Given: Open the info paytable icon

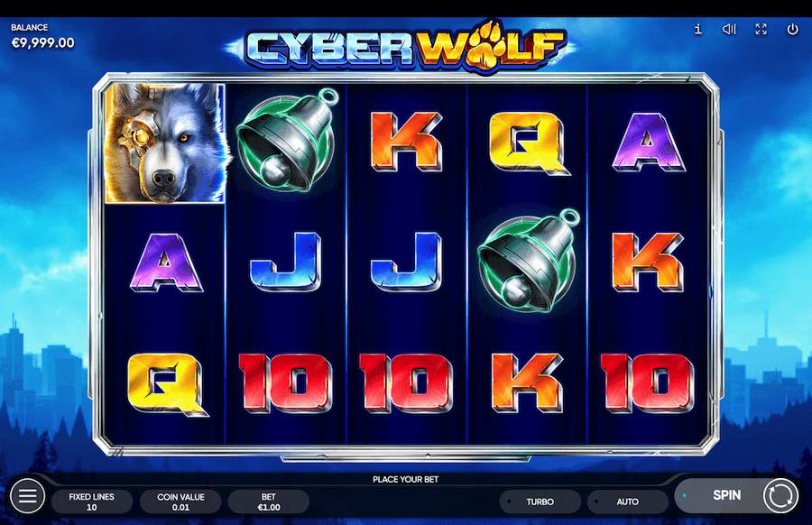Looking at the screenshot, I should pos(698,29).
